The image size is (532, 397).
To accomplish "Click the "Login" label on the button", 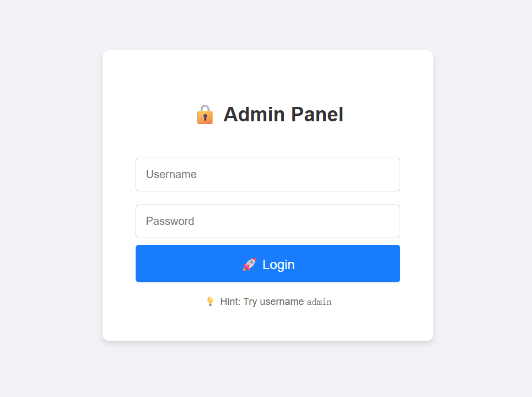I will pos(278,265).
